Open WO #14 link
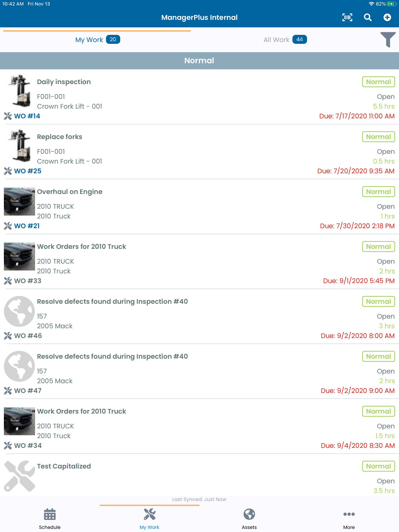The height and width of the screenshot is (532, 399). [x=27, y=116]
